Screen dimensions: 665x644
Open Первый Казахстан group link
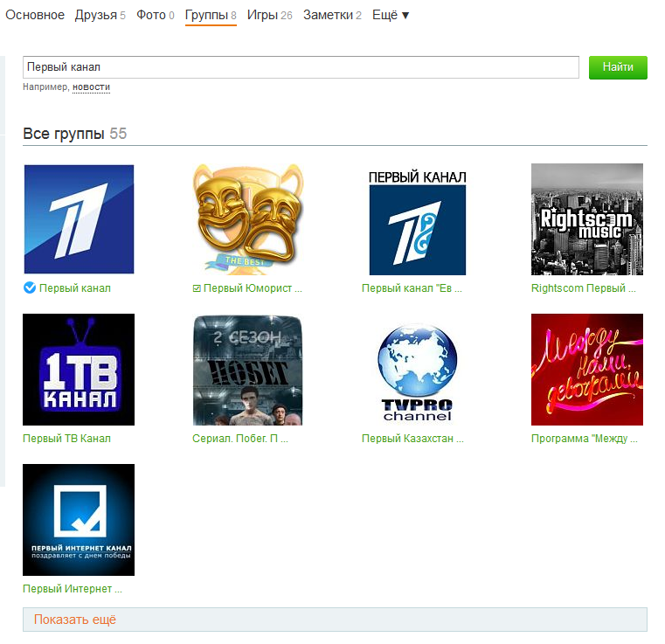click(412, 438)
